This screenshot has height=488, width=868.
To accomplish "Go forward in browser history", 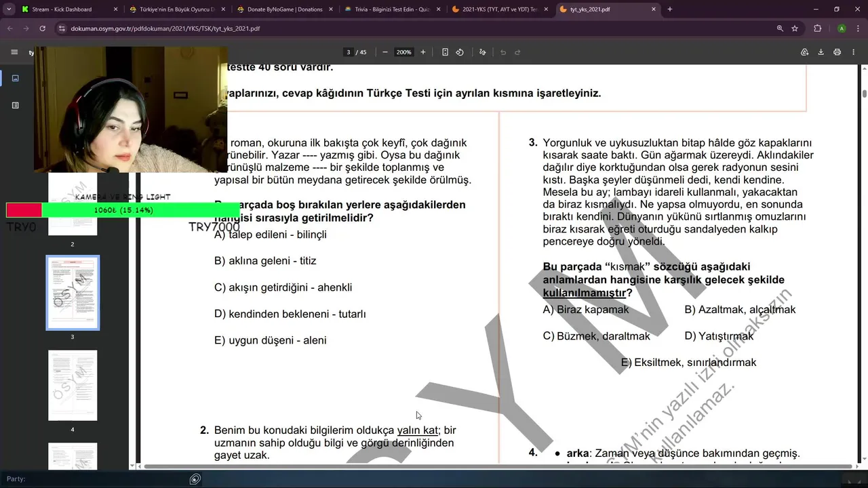I will click(26, 28).
